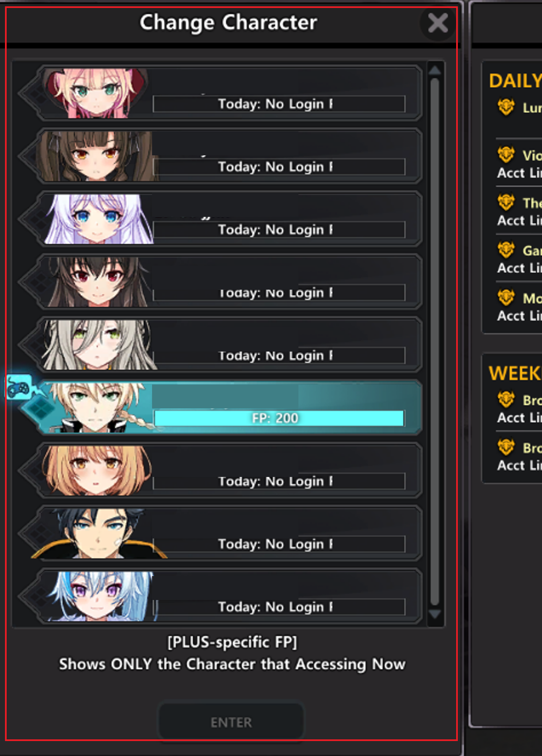The width and height of the screenshot is (542, 756).
Task: Choose the black-haired male character
Action: [98, 533]
